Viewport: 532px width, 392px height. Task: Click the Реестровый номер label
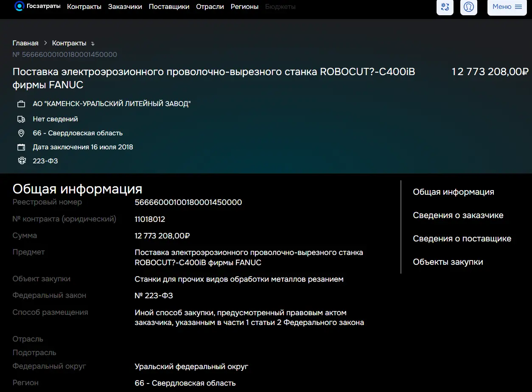tap(48, 202)
